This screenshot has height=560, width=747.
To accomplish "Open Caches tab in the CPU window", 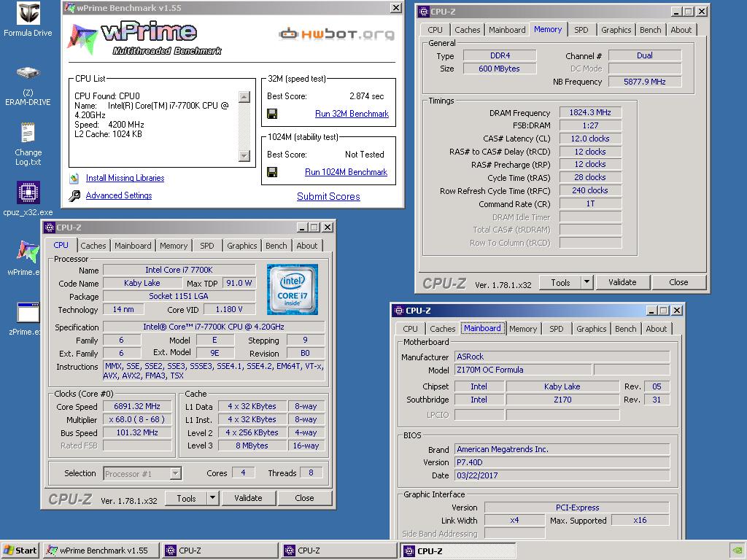I will click(93, 246).
